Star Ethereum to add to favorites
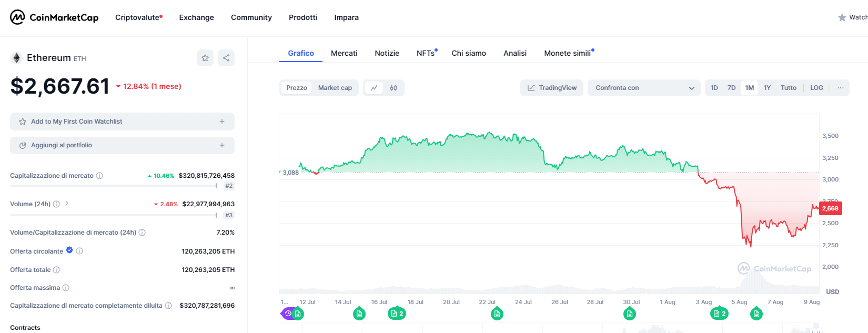This screenshot has height=333, width=868. point(205,58)
